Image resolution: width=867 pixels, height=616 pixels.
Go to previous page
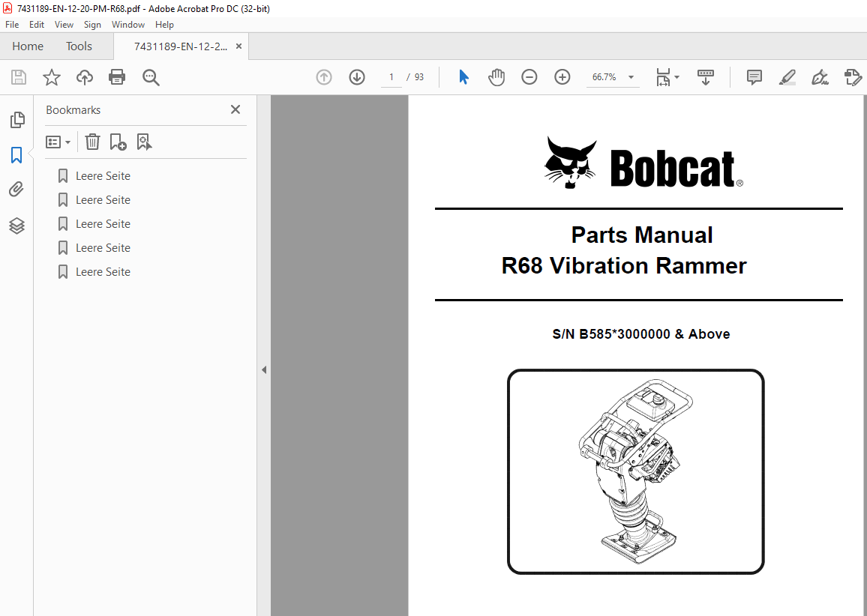point(324,77)
